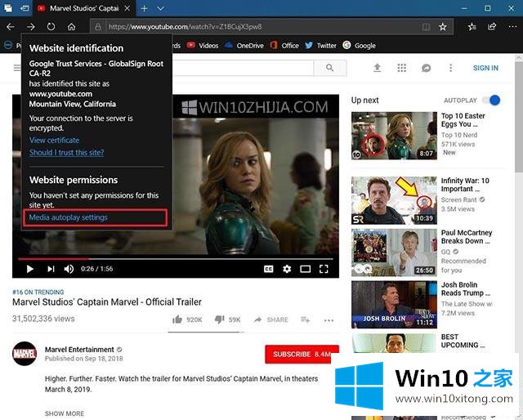Viewport: 523px width, 420px height.
Task: Open YouTube settings three-dot menu
Action: tap(450, 68)
